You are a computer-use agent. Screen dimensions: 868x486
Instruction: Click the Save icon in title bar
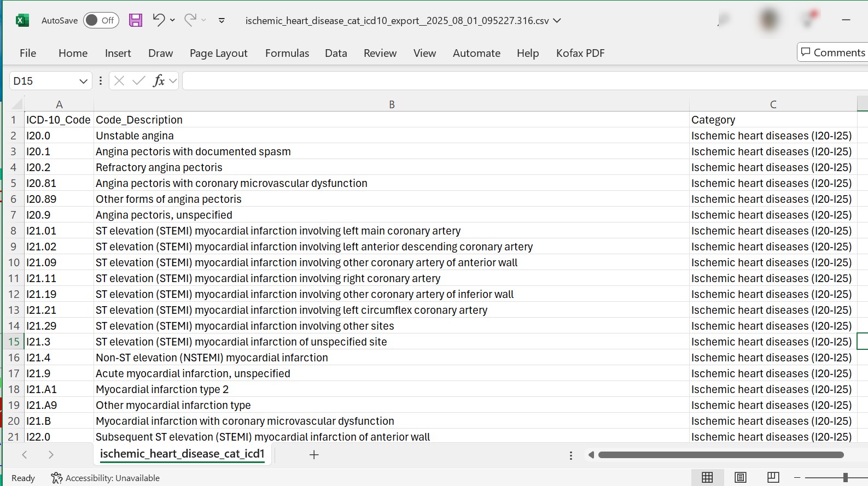tap(135, 20)
